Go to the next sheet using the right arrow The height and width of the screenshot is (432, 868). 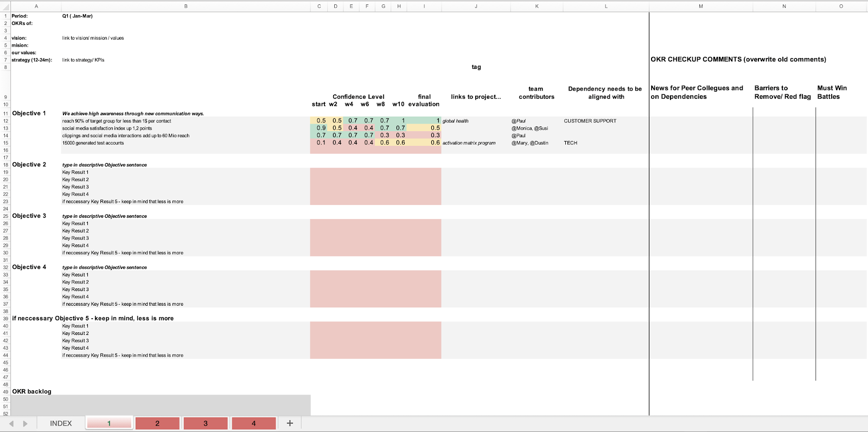click(25, 423)
